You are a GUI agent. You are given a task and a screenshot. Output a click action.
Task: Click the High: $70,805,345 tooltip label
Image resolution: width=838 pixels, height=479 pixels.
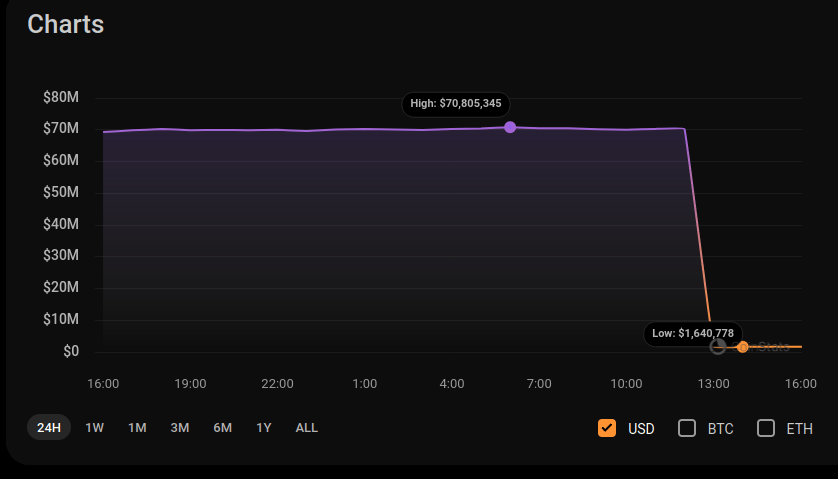456,104
